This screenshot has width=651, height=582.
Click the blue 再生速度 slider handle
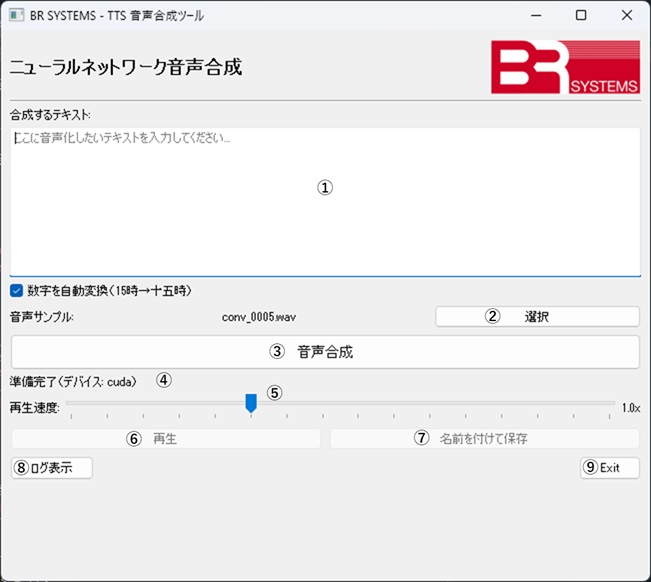251,402
